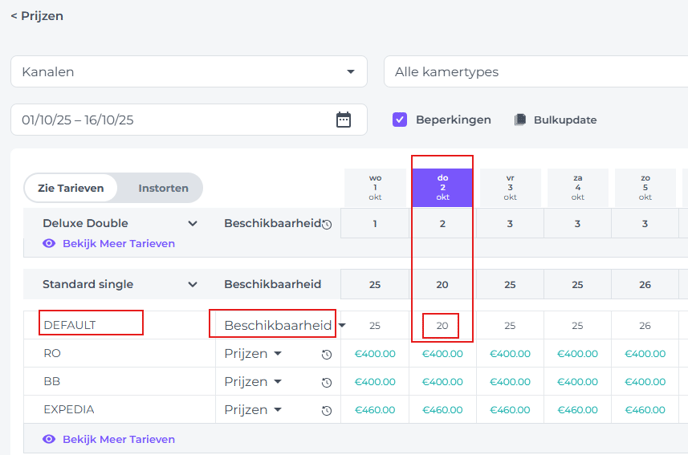Open the history icon in the RO row
This screenshot has width=688, height=455.
[x=327, y=354]
